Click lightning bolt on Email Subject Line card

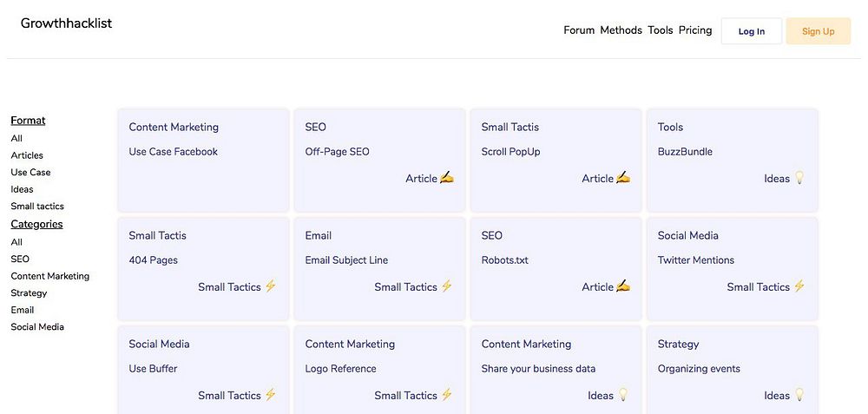tap(447, 286)
